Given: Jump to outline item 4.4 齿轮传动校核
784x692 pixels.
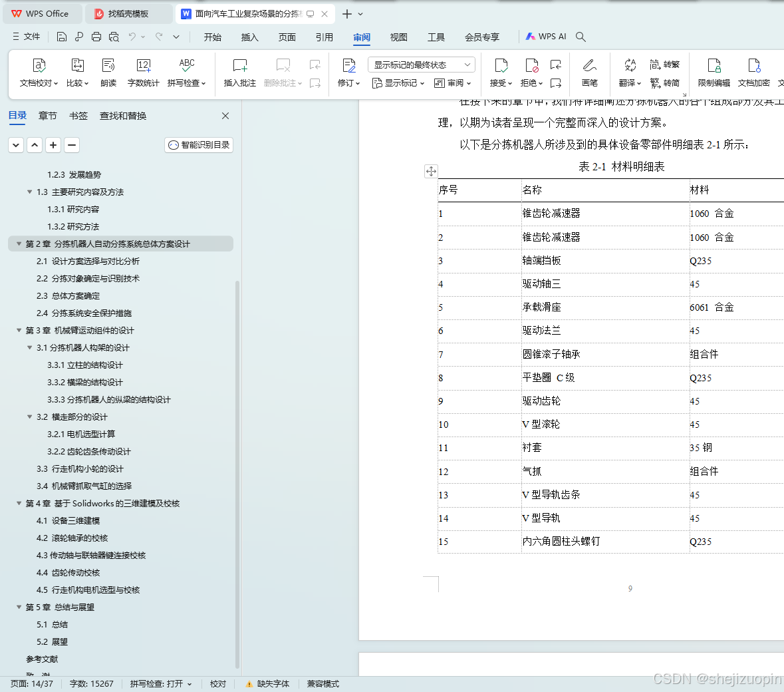Looking at the screenshot, I should (68, 573).
